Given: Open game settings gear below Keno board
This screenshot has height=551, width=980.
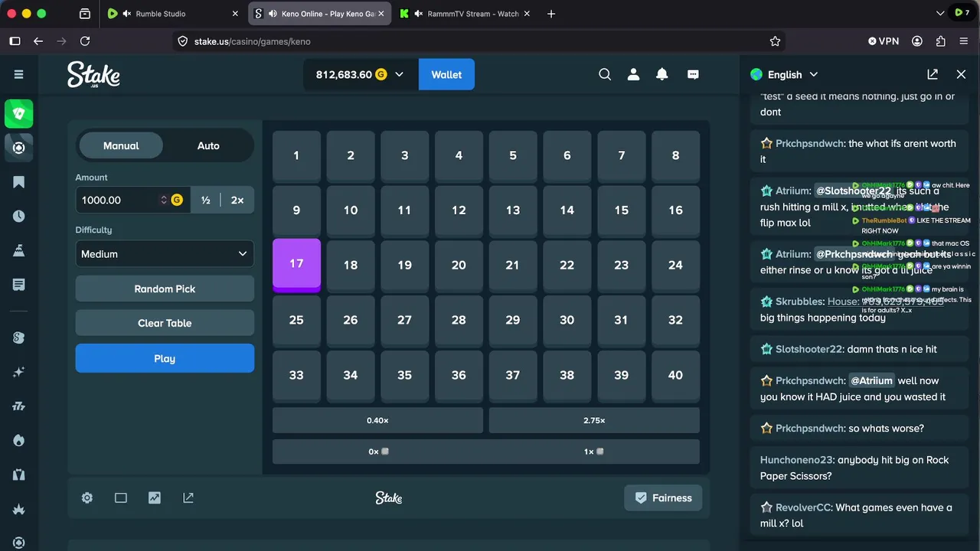Looking at the screenshot, I should point(87,498).
